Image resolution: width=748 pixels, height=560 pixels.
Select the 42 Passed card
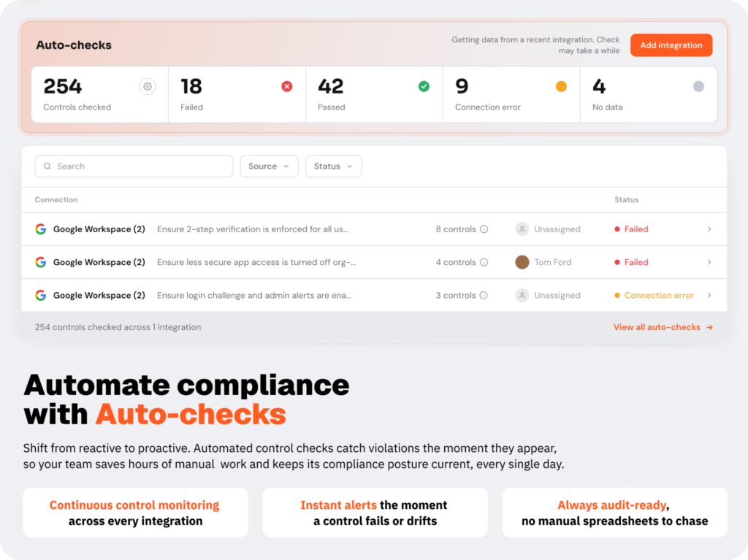point(375,94)
